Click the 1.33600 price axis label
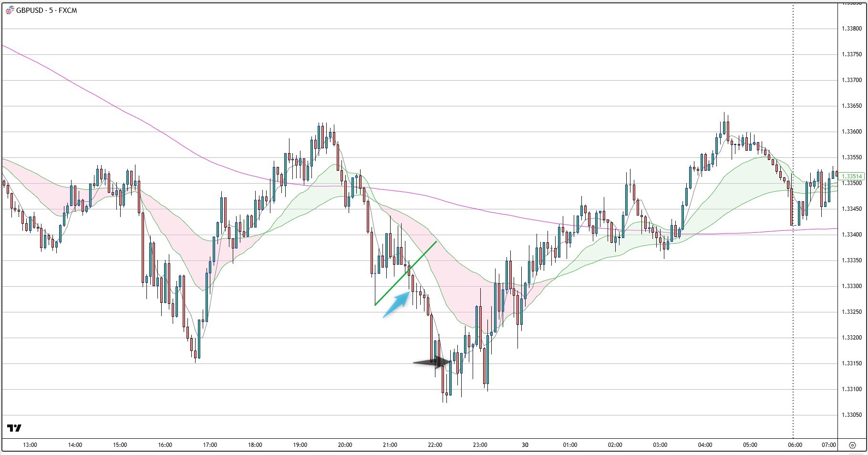The height and width of the screenshot is (455, 868). pos(851,132)
